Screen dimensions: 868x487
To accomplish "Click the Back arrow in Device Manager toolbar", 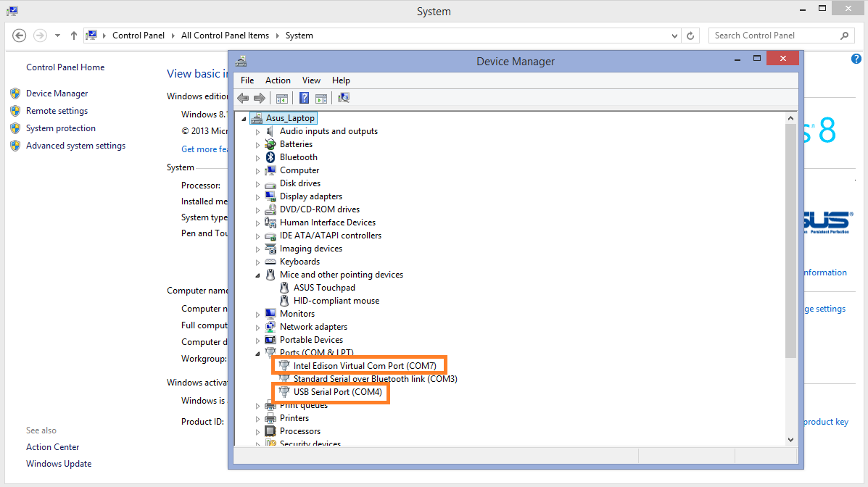I will tap(243, 98).
